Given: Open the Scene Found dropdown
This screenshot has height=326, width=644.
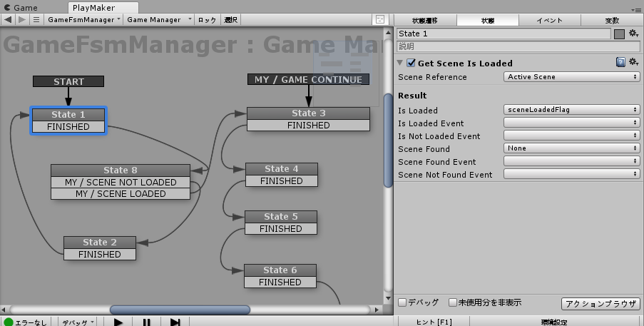Looking at the screenshot, I should 572,148.
